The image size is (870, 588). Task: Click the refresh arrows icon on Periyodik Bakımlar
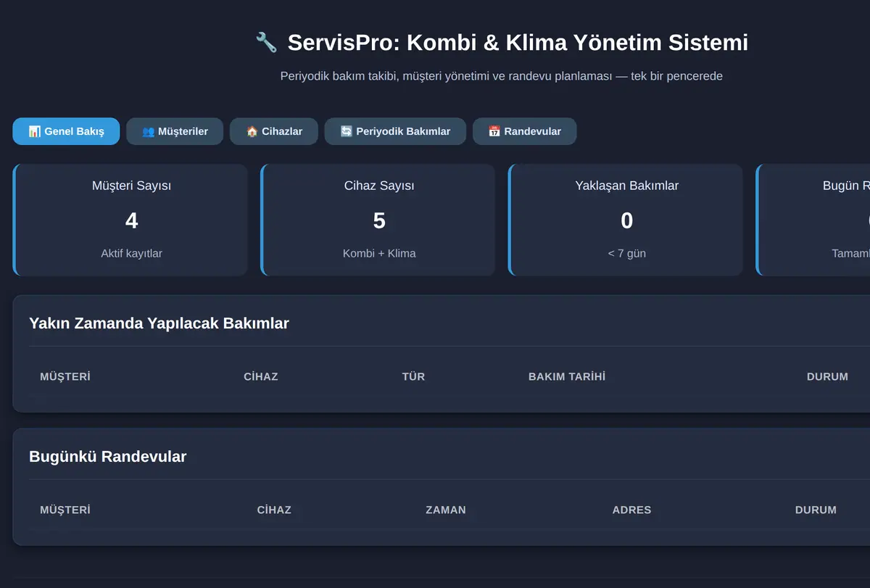click(346, 131)
